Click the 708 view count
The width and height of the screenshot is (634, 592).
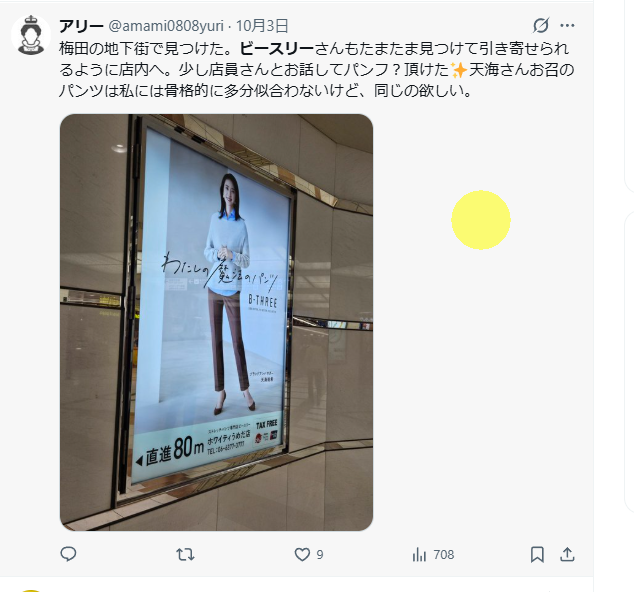444,555
